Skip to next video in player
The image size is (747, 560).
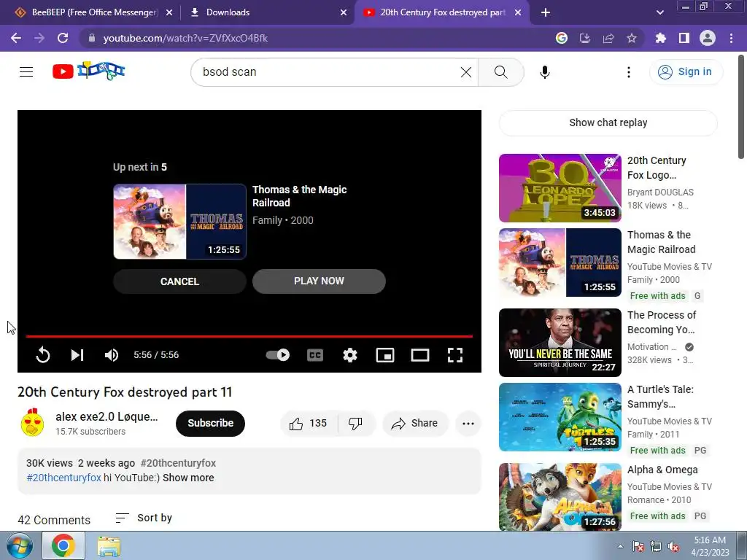coord(77,355)
